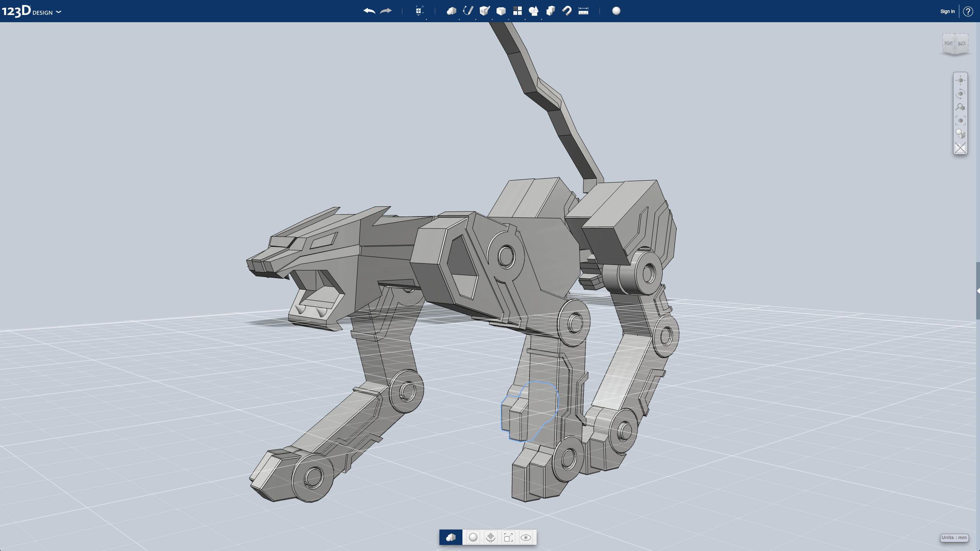Open the Primitives shapes menu
980x551 pixels.
click(451, 11)
